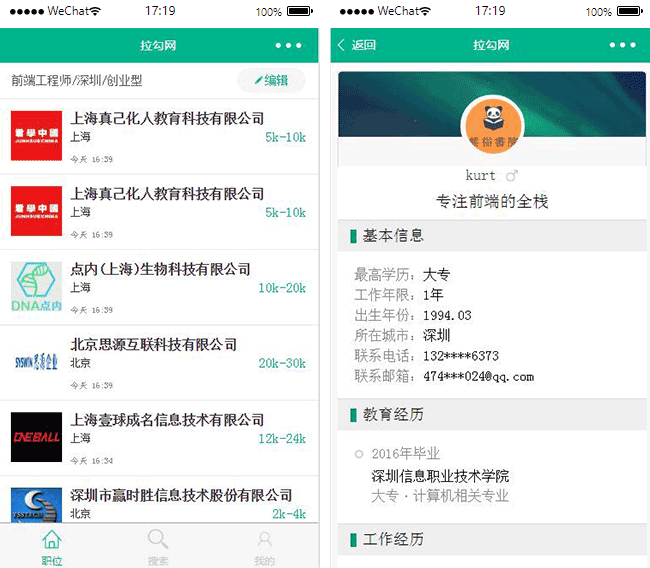
Task: Open 点内(上海)生物科技有限公司 job listing
Action: tap(159, 287)
